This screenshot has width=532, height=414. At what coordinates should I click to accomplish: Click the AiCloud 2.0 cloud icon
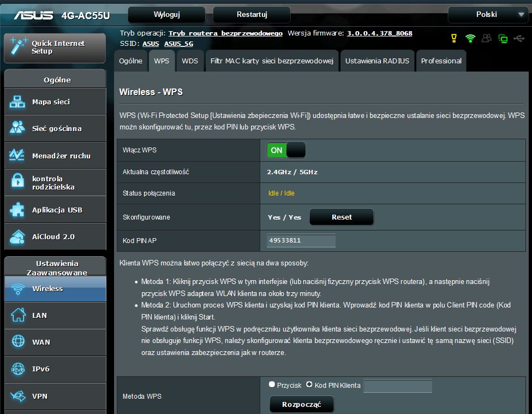[17, 236]
